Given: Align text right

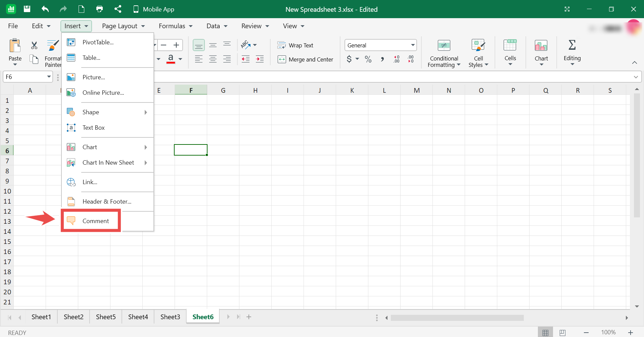Looking at the screenshot, I should tap(227, 59).
